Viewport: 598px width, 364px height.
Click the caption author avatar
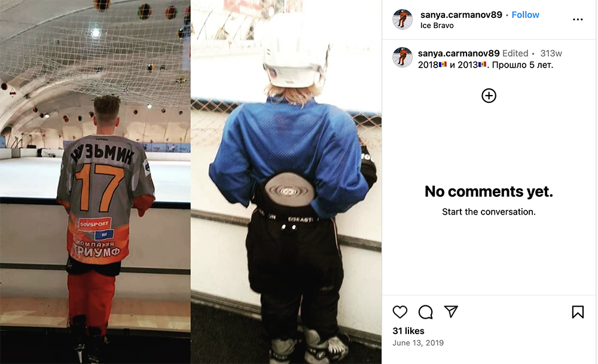402,57
